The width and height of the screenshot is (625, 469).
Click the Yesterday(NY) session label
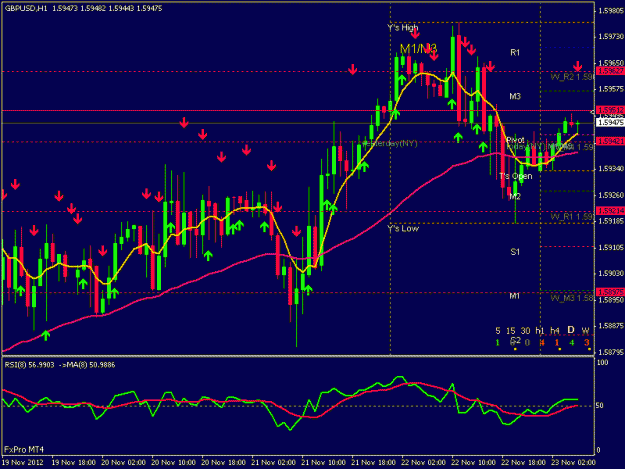click(389, 143)
